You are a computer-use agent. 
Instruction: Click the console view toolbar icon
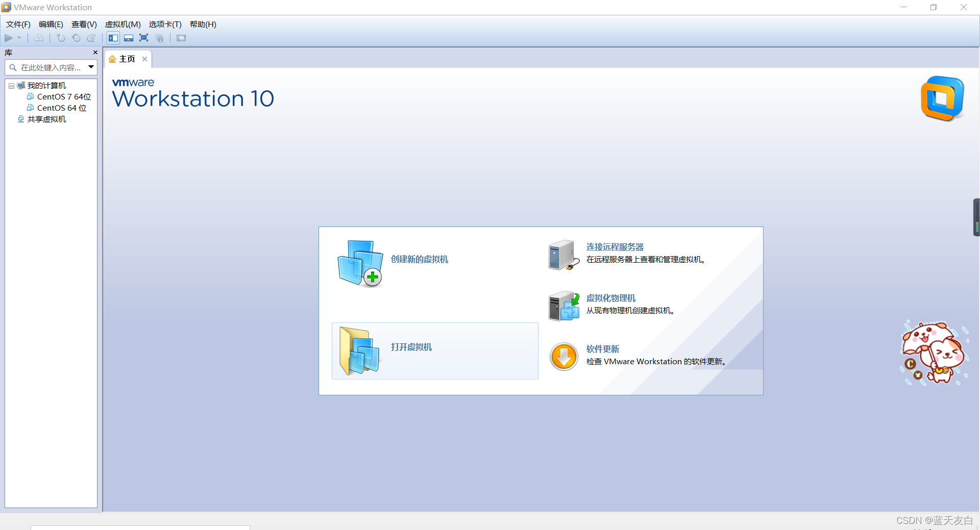click(x=181, y=38)
